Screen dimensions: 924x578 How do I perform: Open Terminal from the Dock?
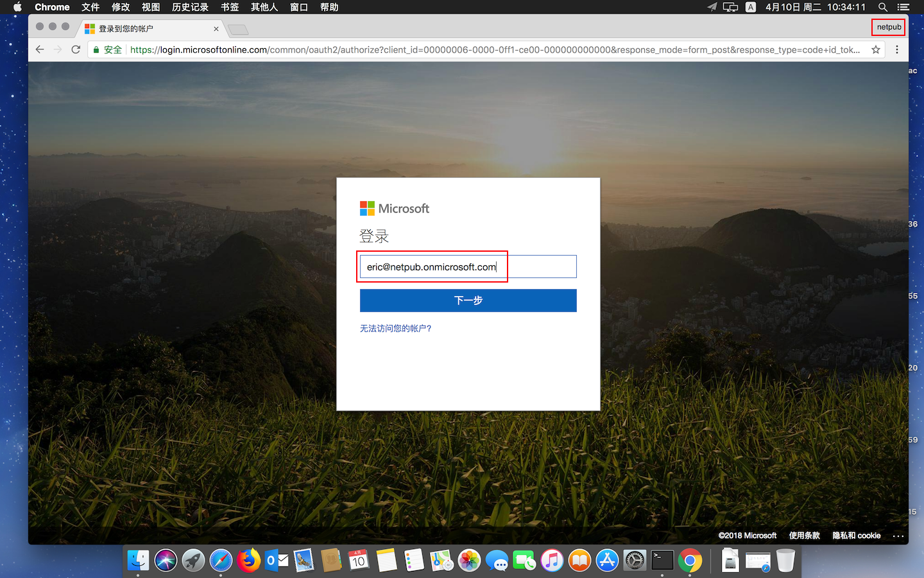click(662, 561)
